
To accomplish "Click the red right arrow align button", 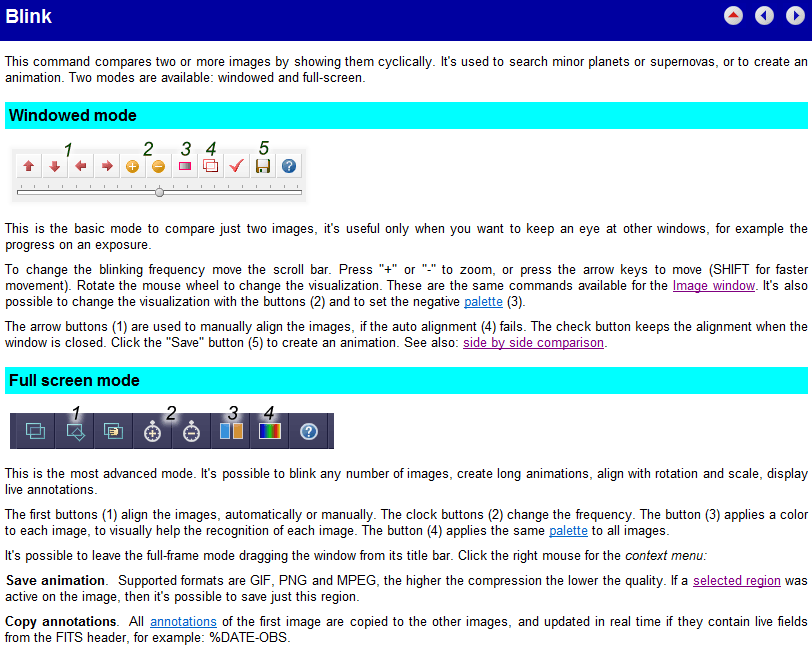I will (x=107, y=166).
